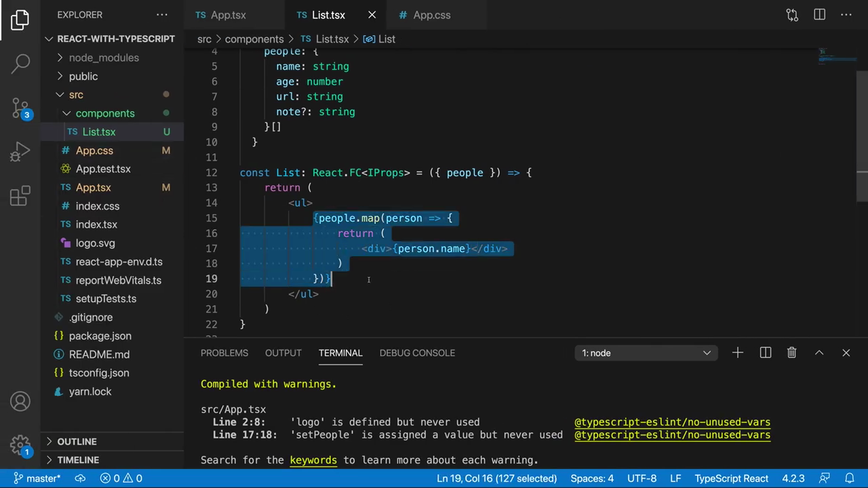
Task: Click the 'components' breadcrumb segment
Action: 254,39
